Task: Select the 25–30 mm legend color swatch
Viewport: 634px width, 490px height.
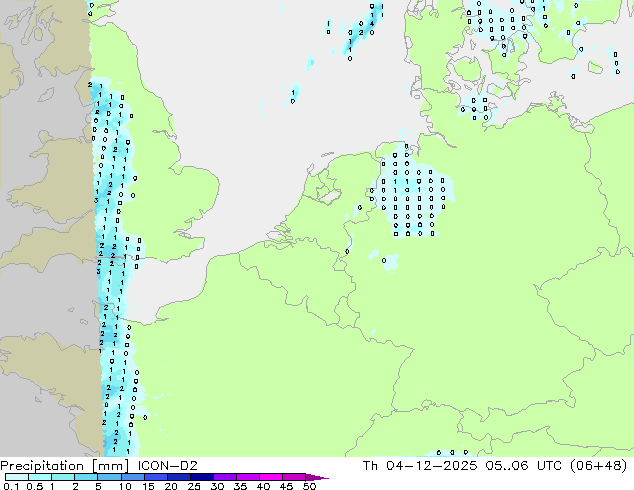Action: [x=201, y=477]
